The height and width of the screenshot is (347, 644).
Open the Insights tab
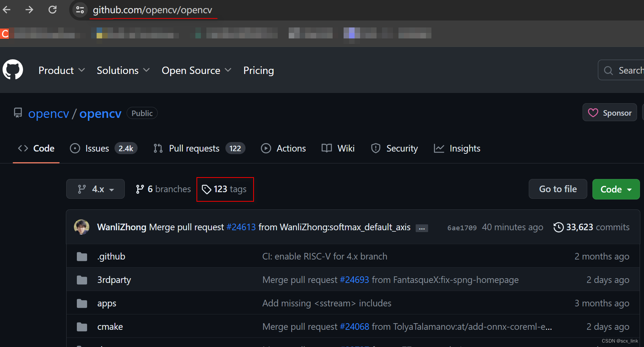click(x=457, y=148)
